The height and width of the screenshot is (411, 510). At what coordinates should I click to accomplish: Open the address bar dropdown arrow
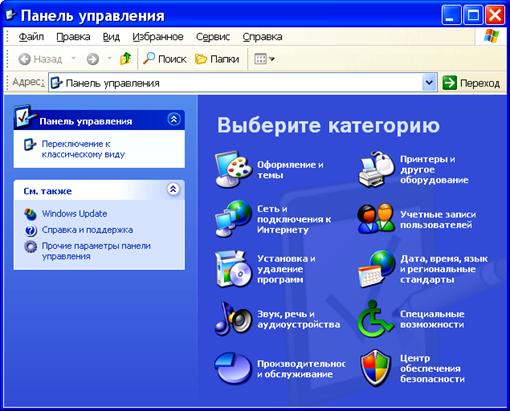pos(429,82)
